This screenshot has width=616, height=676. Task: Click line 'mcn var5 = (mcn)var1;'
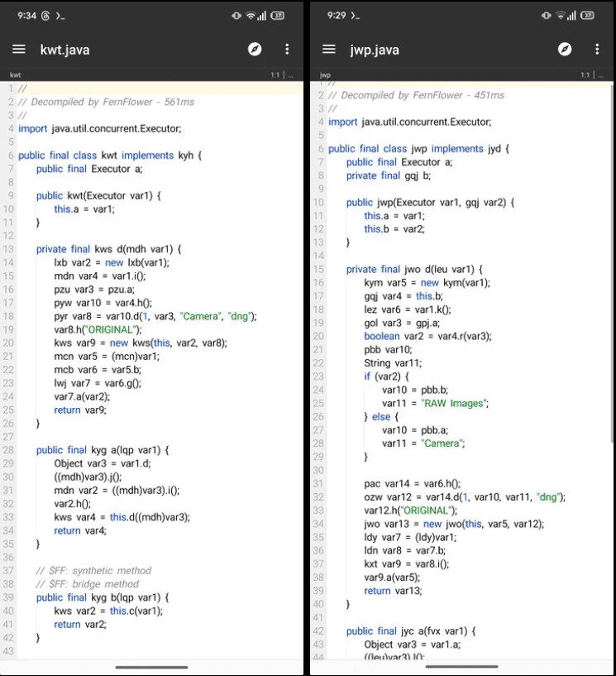coord(107,357)
